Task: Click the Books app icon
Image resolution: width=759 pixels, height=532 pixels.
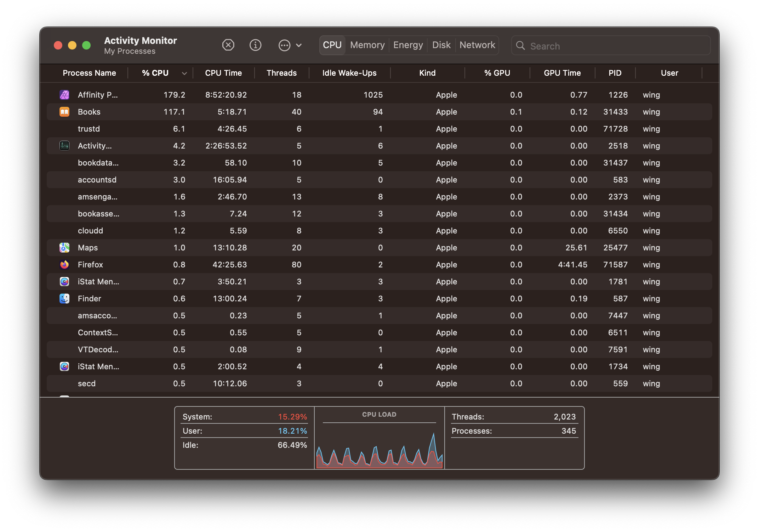Action: (64, 112)
